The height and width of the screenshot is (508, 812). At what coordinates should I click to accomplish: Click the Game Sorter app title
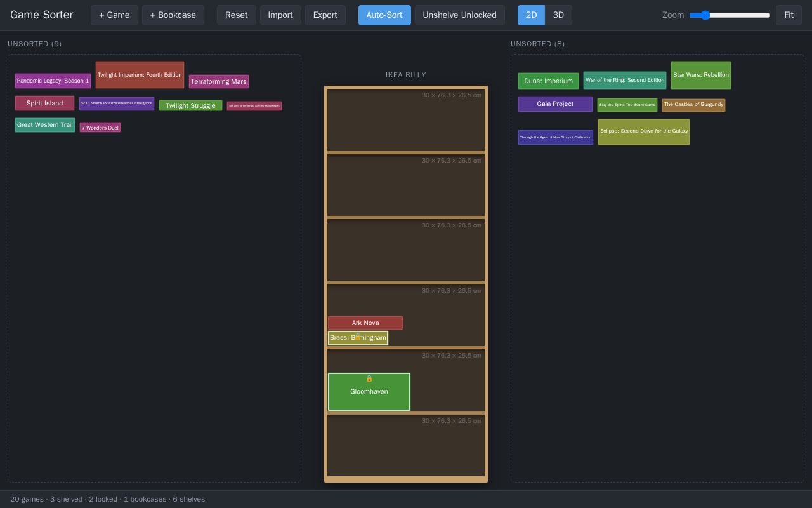coord(42,15)
